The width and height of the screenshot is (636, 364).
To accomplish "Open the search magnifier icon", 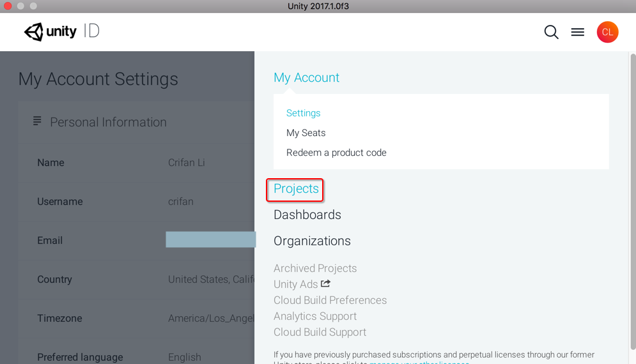I will tap(551, 32).
